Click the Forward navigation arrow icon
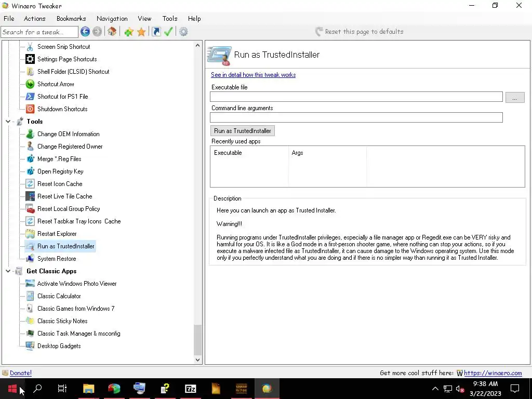Viewport: 532px width, 399px height. [x=97, y=32]
